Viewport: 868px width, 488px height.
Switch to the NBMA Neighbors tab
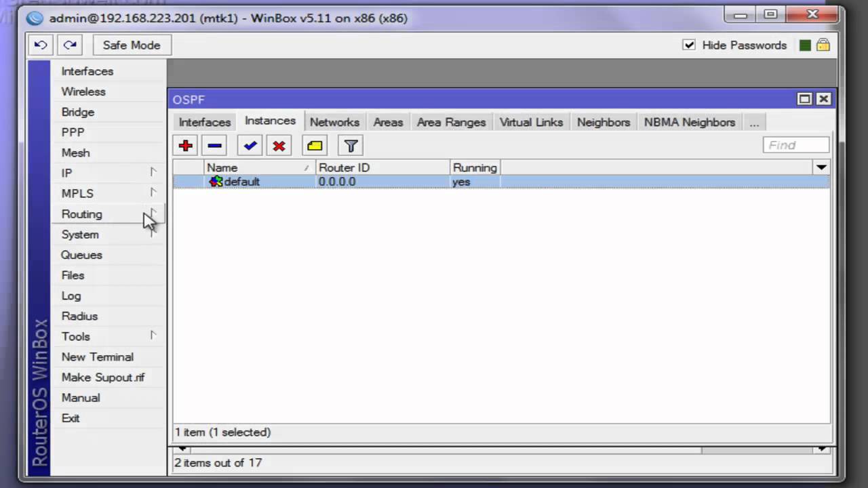coord(690,123)
